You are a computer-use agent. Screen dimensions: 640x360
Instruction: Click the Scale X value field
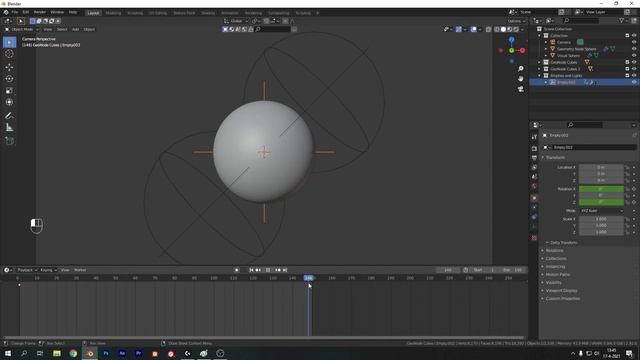point(601,219)
